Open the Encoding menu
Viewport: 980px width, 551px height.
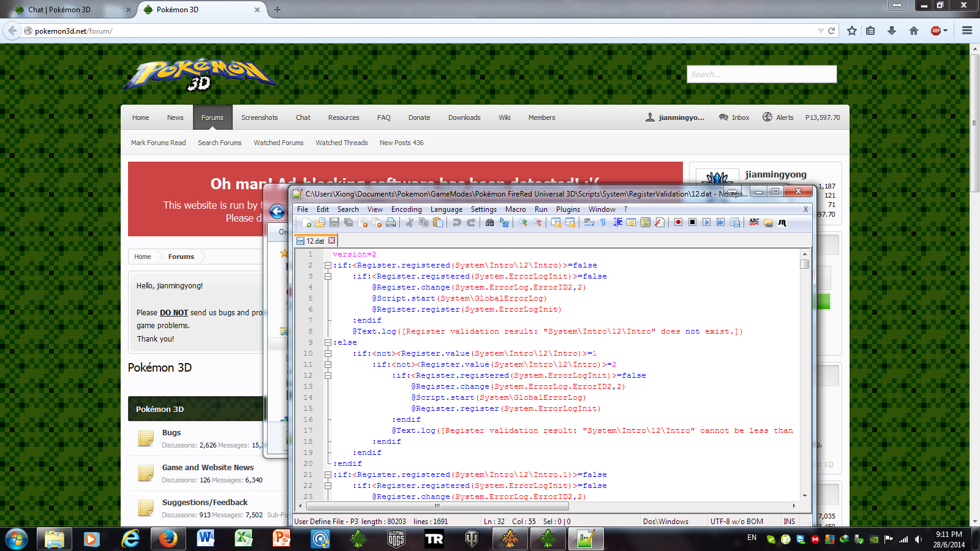[x=406, y=209]
